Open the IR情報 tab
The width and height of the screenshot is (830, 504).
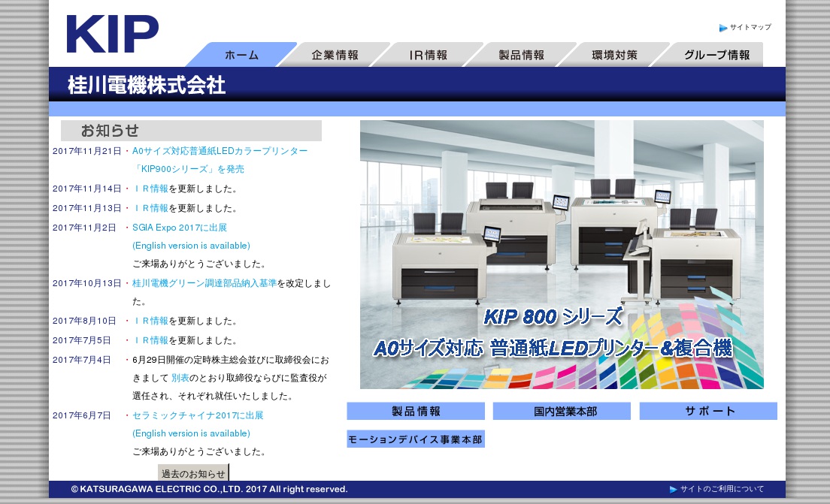point(428,55)
